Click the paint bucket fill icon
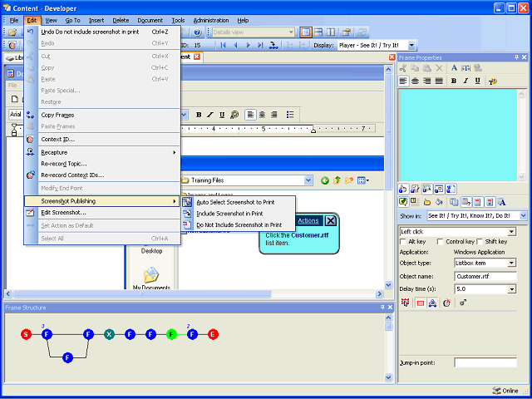 [x=439, y=202]
